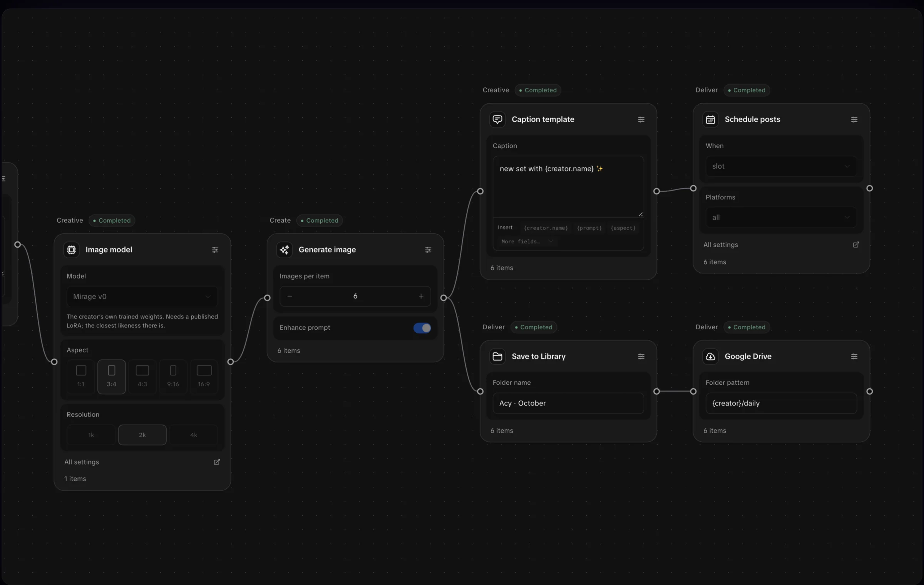The width and height of the screenshot is (924, 585).
Task: Open Image model node settings sliders icon
Action: pyautogui.click(x=215, y=250)
